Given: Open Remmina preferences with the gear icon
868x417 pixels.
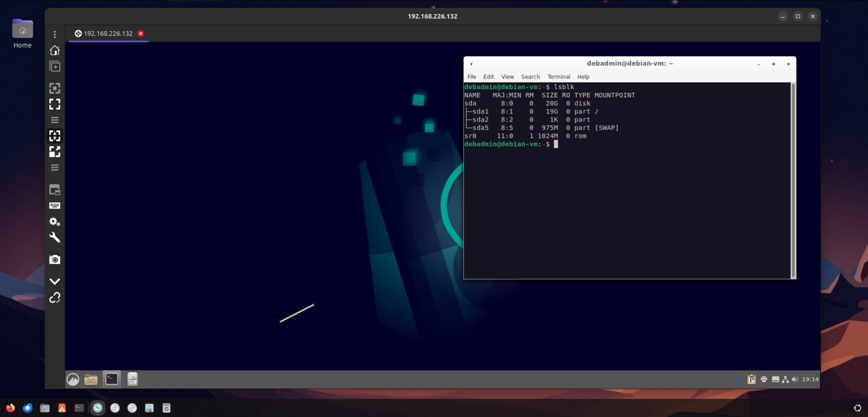Looking at the screenshot, I should 54,221.
